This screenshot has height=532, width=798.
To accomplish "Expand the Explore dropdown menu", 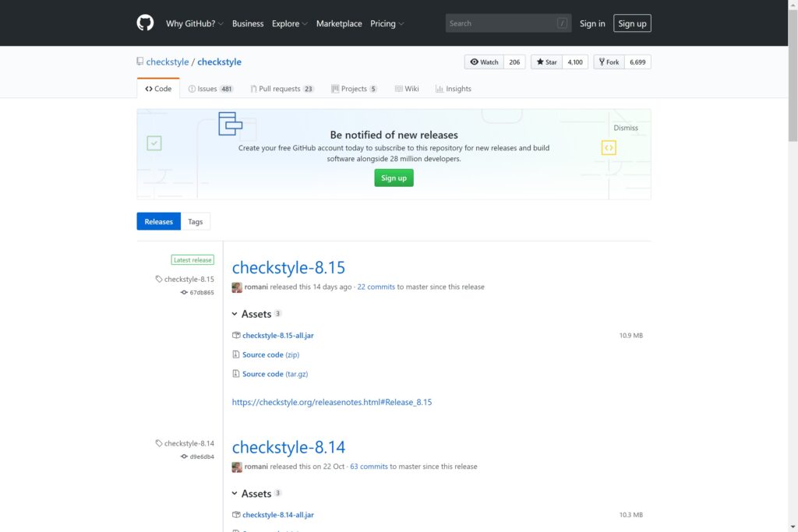I will tap(290, 23).
